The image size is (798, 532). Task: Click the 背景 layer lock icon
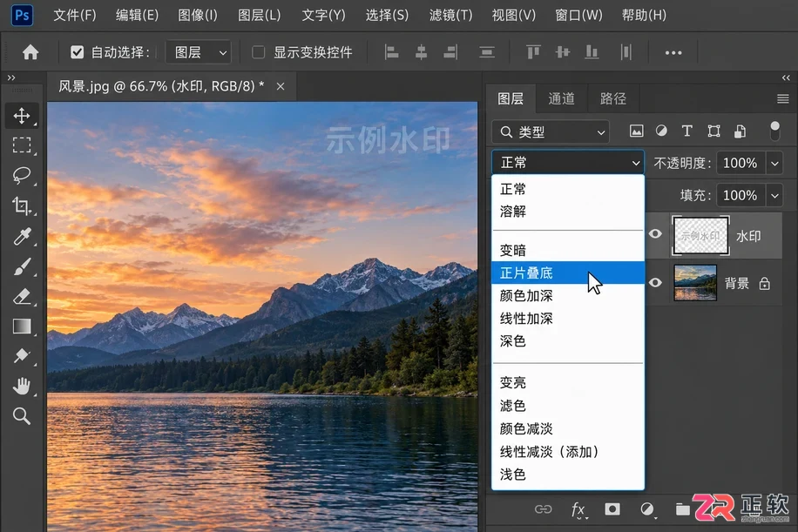(764, 283)
